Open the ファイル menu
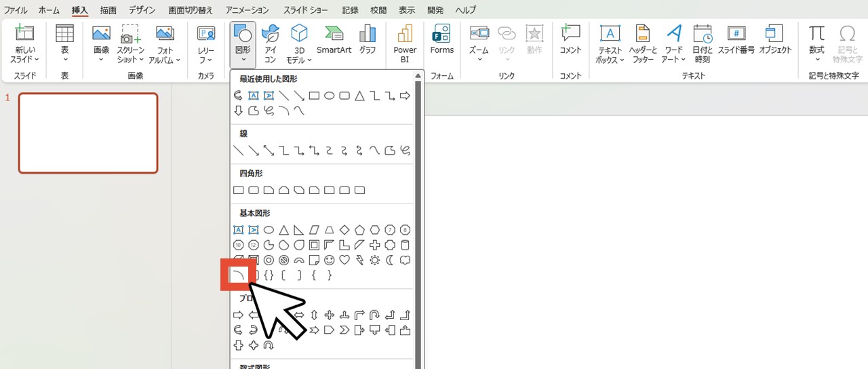The height and width of the screenshot is (369, 868). point(16,10)
